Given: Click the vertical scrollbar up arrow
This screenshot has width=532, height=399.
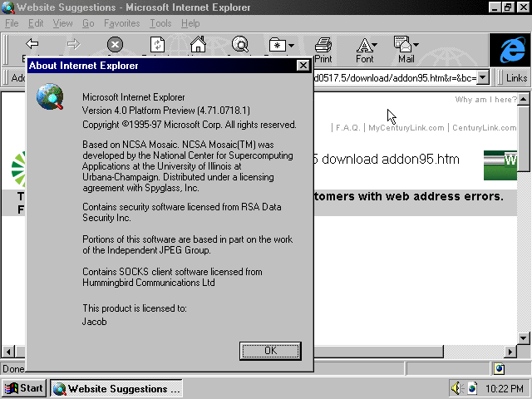Looking at the screenshot, I should [523, 99].
